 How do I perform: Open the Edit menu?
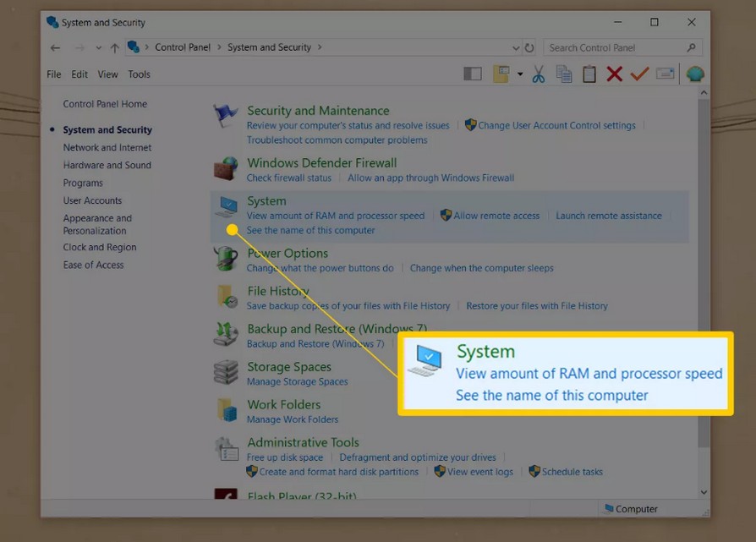coord(79,74)
